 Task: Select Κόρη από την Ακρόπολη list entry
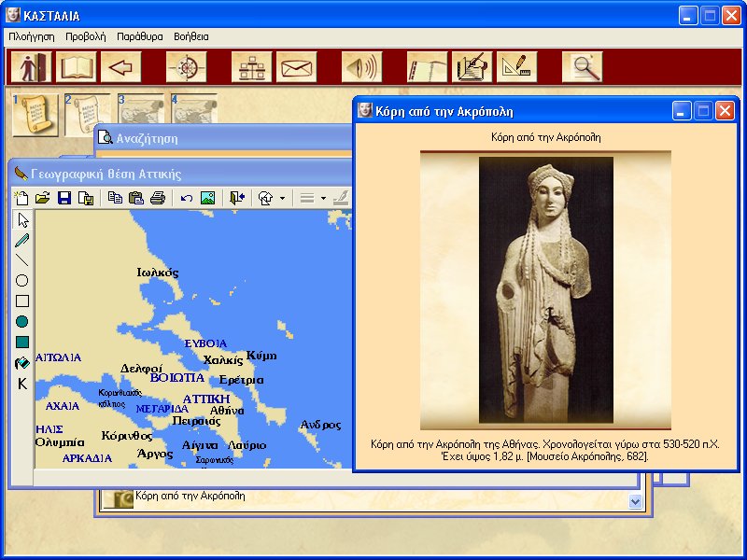coord(190,496)
